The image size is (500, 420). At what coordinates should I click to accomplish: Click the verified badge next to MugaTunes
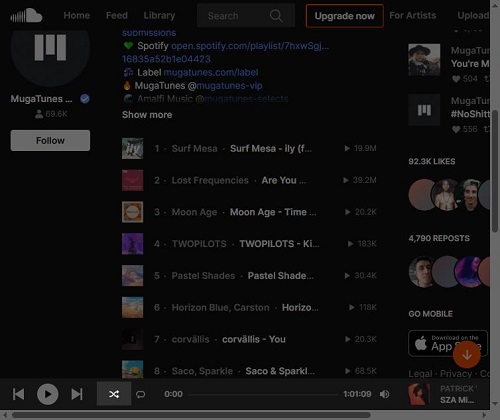85,99
